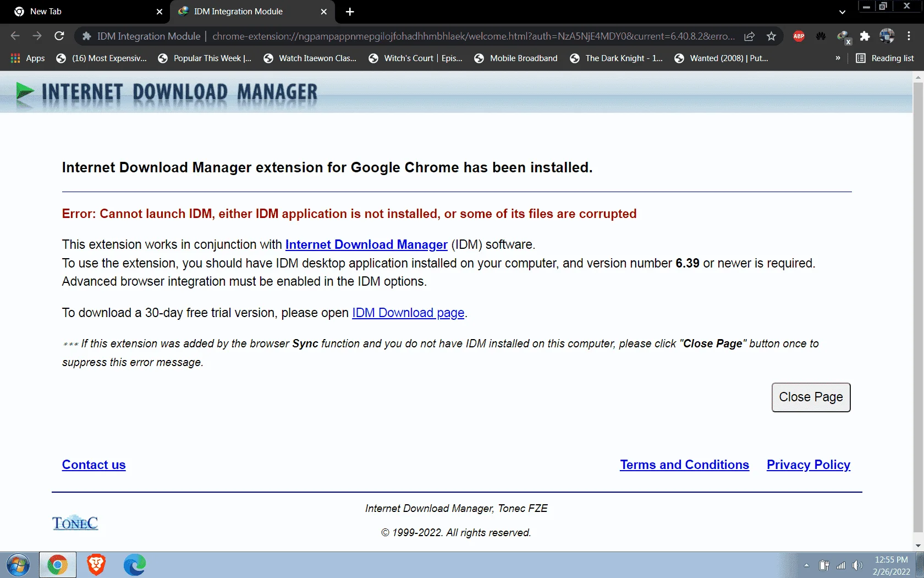Click the share page icon in address bar
This screenshot has width=924, height=578.
pos(749,36)
